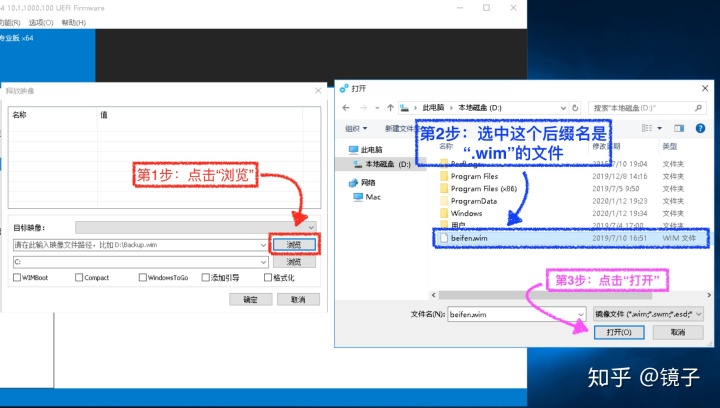This screenshot has width=720, height=408.
Task: Click the 浏览 button beside the image path
Action: [294, 245]
